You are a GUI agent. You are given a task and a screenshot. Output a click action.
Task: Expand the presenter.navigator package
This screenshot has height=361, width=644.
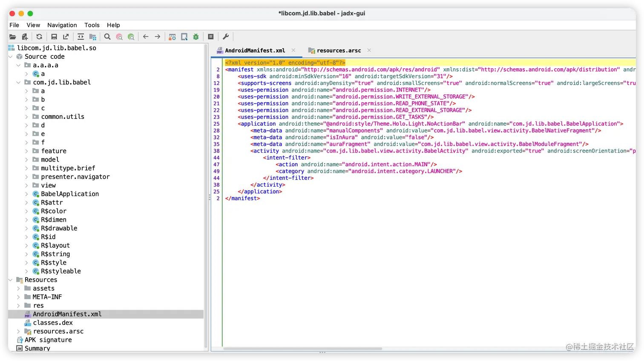(26, 177)
